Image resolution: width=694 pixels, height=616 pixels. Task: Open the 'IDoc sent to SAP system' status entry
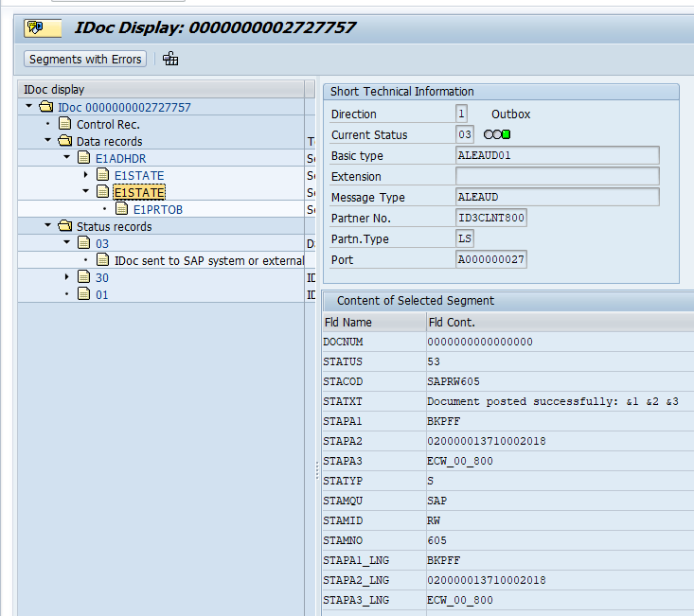coord(208,260)
